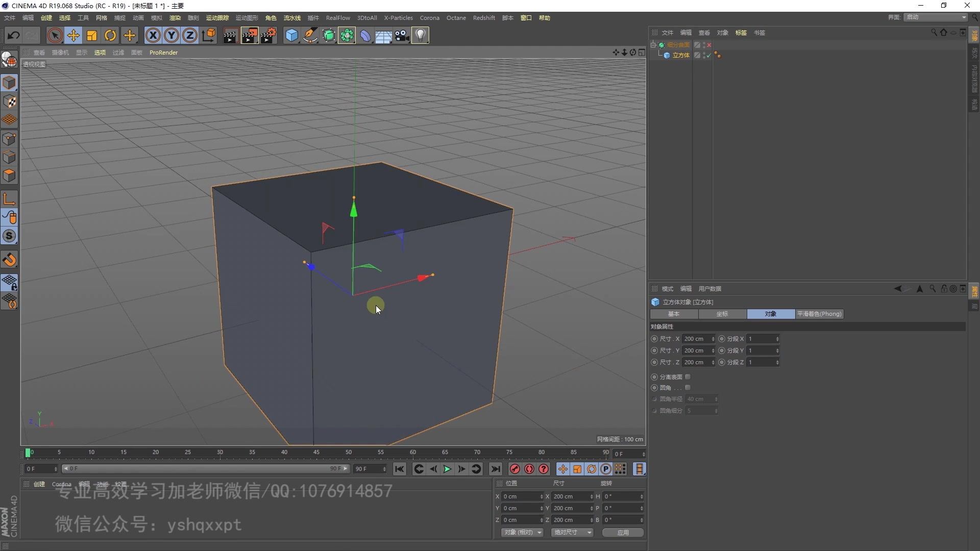980x551 pixels.
Task: Select the Move tool in the toolbar
Action: 73,35
